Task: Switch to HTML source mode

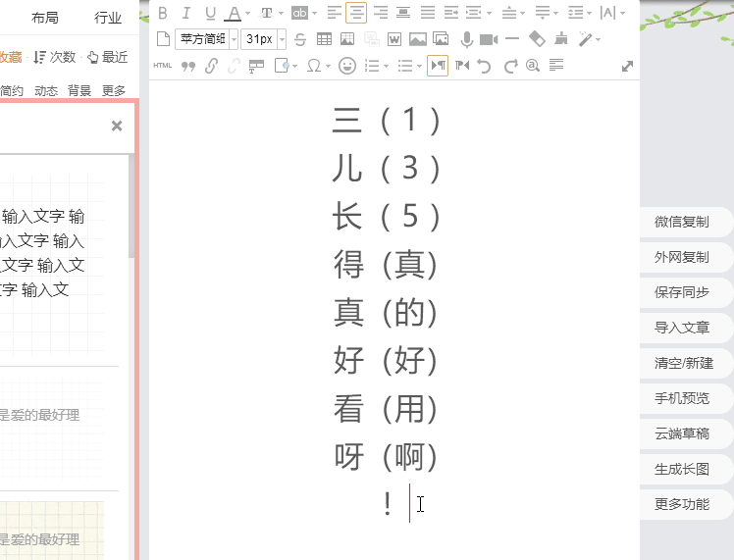Action: [163, 66]
